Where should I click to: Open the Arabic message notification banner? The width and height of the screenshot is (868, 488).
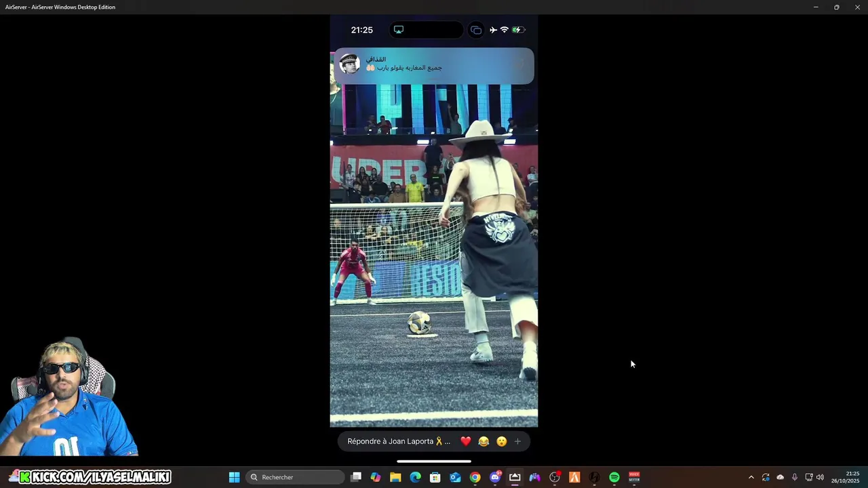[x=434, y=66]
